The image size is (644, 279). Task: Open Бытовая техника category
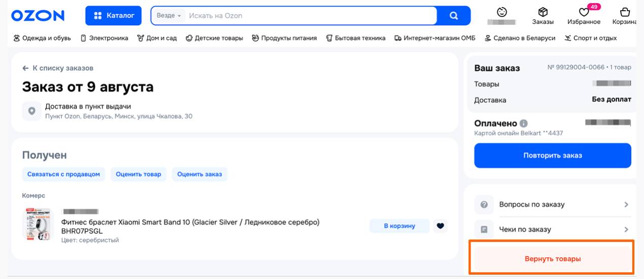tap(355, 38)
